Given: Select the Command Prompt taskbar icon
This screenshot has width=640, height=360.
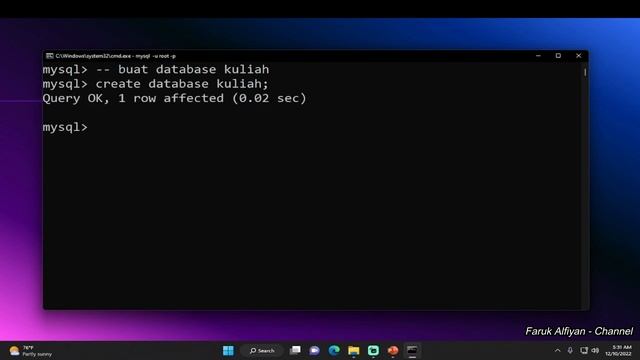Looking at the screenshot, I should click(x=412, y=351).
